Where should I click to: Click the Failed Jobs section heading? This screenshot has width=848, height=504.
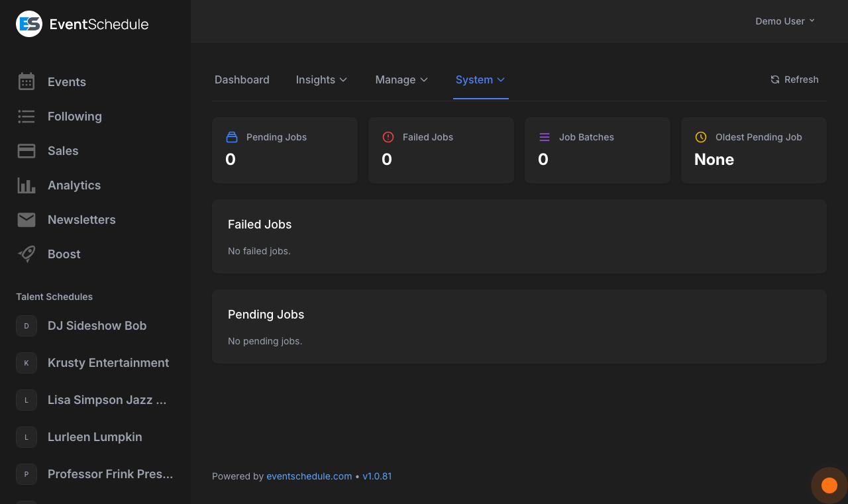260,225
